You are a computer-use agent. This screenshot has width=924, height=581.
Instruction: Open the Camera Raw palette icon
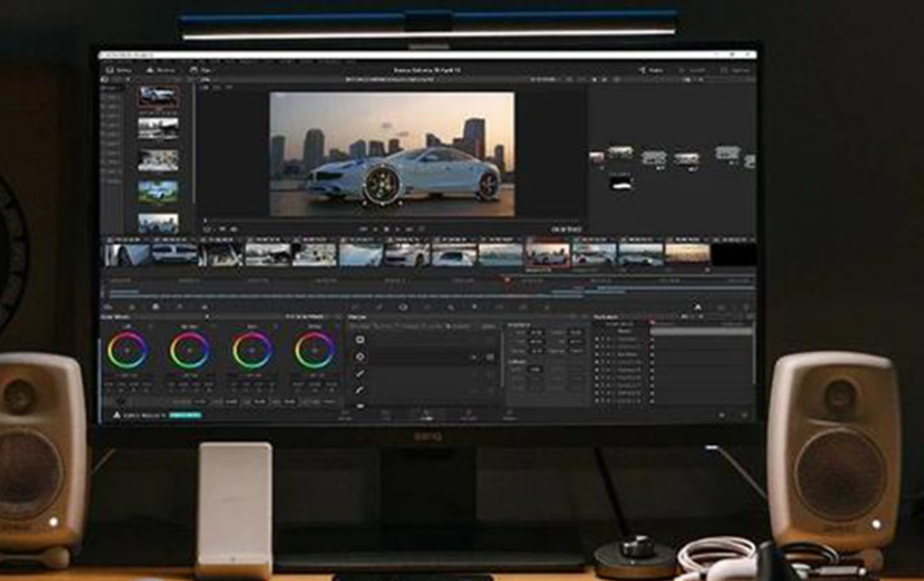point(108,307)
